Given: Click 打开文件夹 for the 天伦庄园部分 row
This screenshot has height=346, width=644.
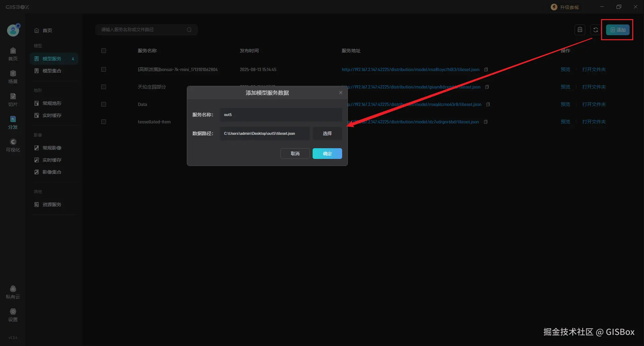Looking at the screenshot, I should tap(594, 87).
